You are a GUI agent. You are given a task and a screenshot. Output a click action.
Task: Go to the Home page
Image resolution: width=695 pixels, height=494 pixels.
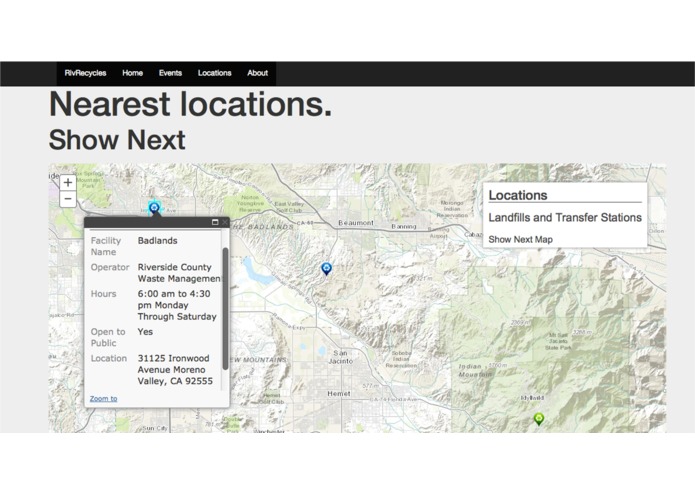[x=133, y=73]
